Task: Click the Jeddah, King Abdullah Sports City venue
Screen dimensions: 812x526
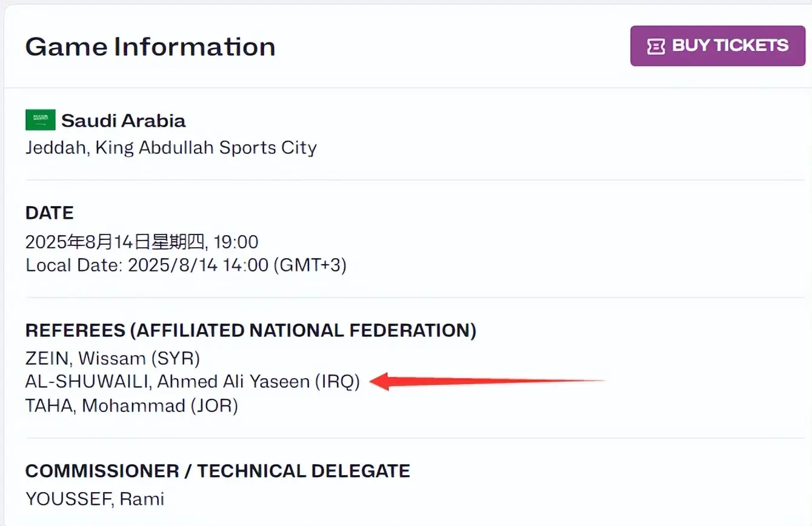Action: [x=171, y=148]
